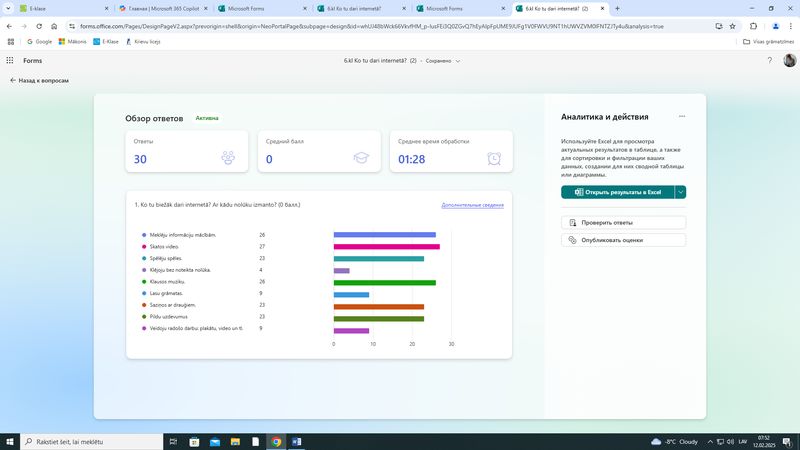Viewport: 800px width, 450px height.
Task: Open the browser extensions puzzle icon
Action: 753,25
